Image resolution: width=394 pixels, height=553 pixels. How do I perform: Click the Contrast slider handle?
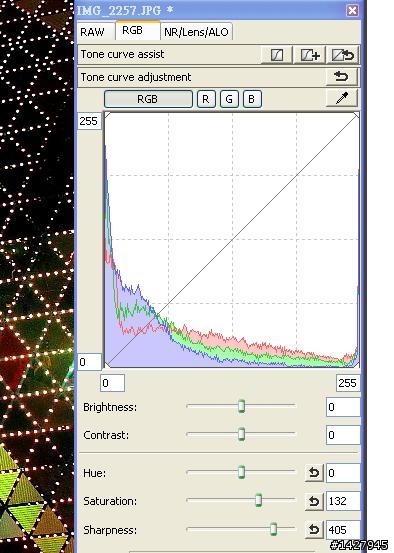tap(241, 434)
